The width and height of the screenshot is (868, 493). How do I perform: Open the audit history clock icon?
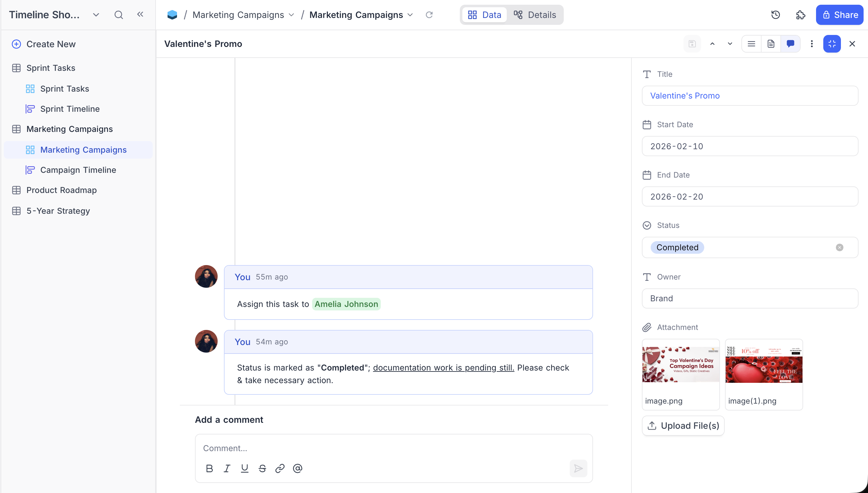pyautogui.click(x=775, y=15)
